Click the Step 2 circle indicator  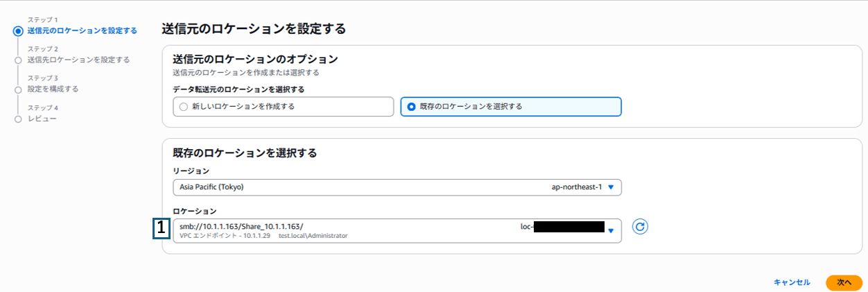[x=17, y=60]
